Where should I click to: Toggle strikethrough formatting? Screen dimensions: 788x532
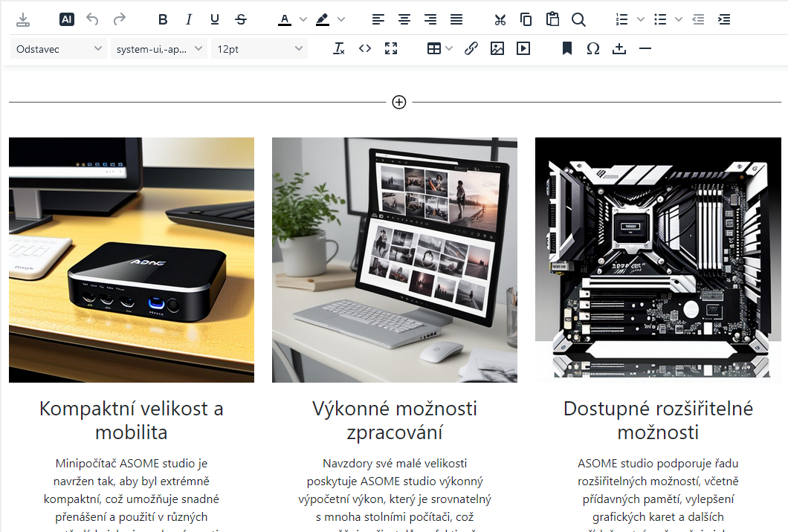pyautogui.click(x=241, y=20)
